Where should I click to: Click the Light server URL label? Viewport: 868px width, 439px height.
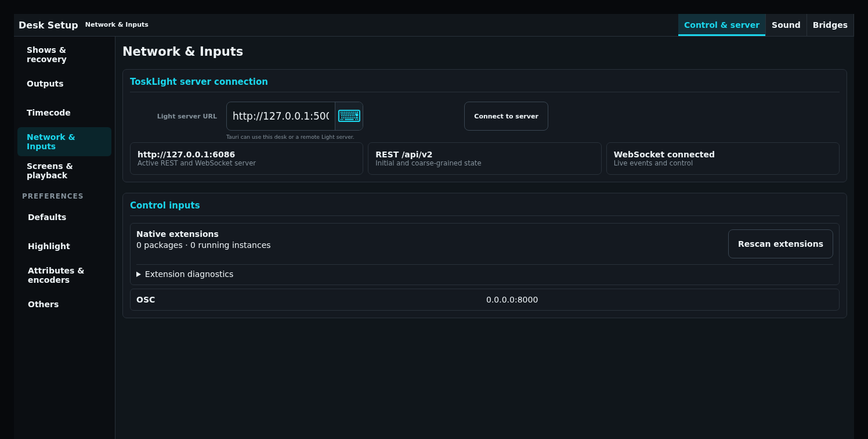[x=187, y=116]
